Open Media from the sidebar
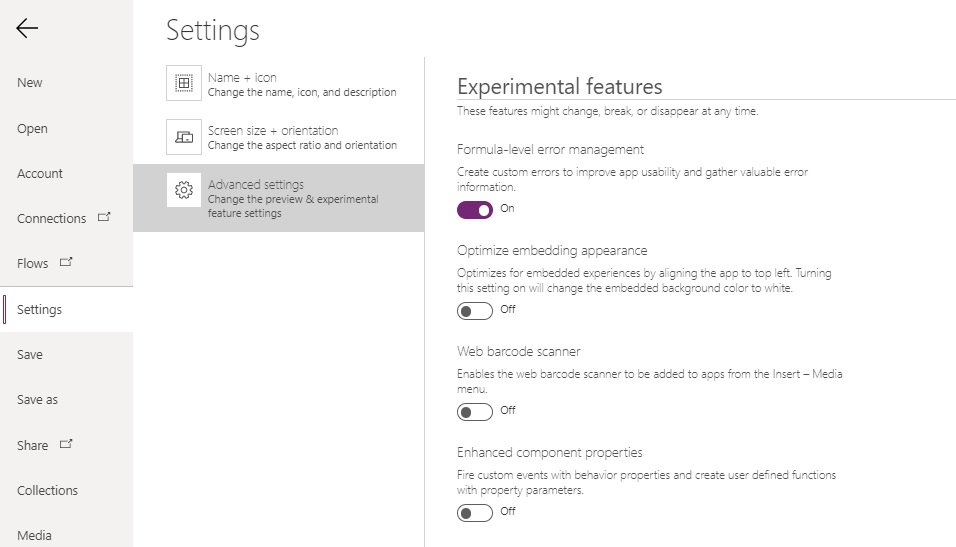Viewport: 956px width, 547px height. 66,535
